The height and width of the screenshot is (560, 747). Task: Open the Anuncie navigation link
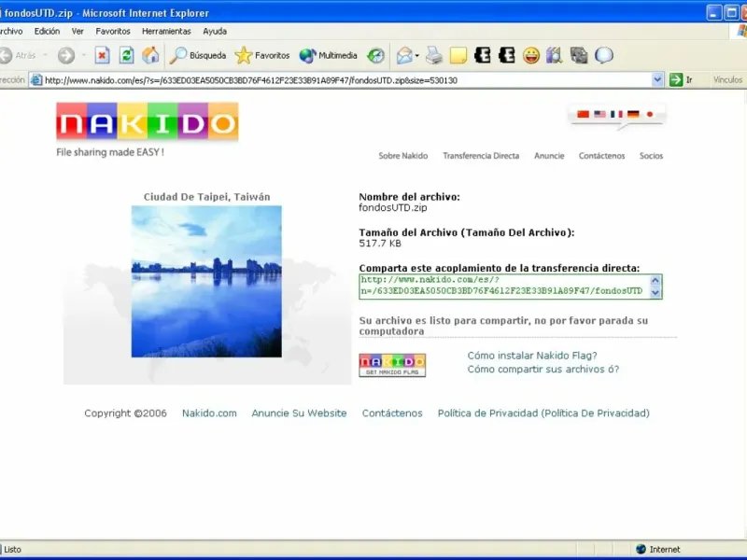click(x=549, y=156)
